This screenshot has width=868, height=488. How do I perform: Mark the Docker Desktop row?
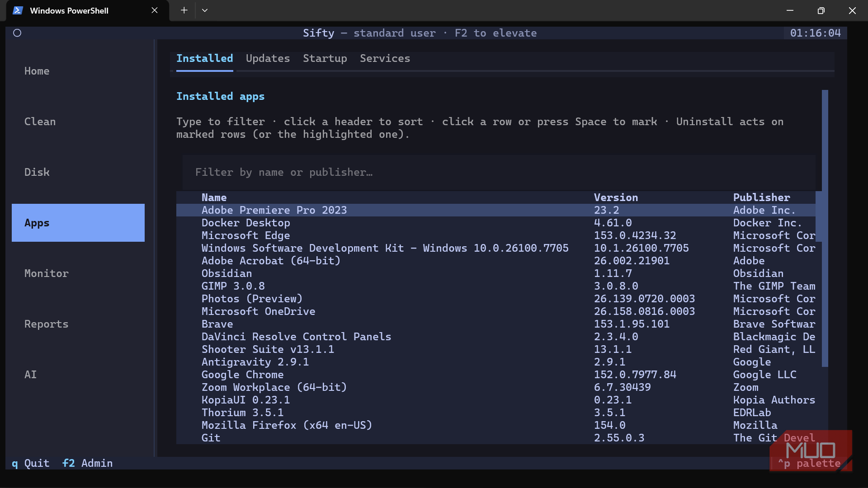496,223
